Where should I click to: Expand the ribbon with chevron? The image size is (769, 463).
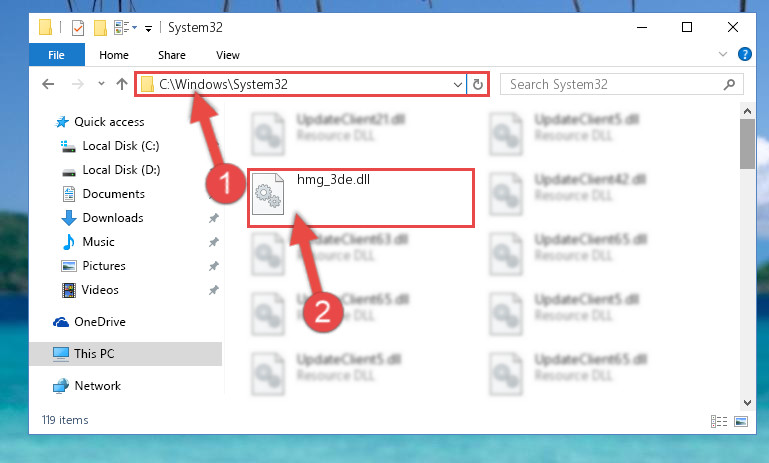tap(722, 54)
